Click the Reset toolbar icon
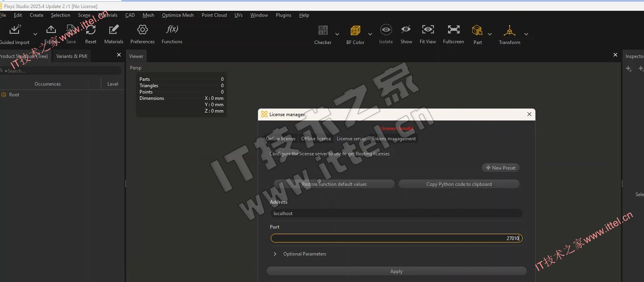Viewport: 644px width, 282px height. pyautogui.click(x=91, y=30)
